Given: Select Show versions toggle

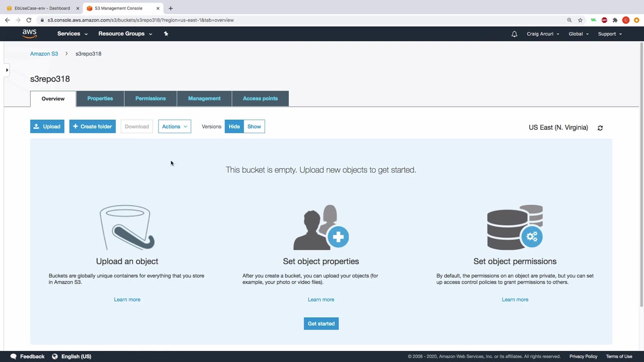Looking at the screenshot, I should [x=254, y=127].
